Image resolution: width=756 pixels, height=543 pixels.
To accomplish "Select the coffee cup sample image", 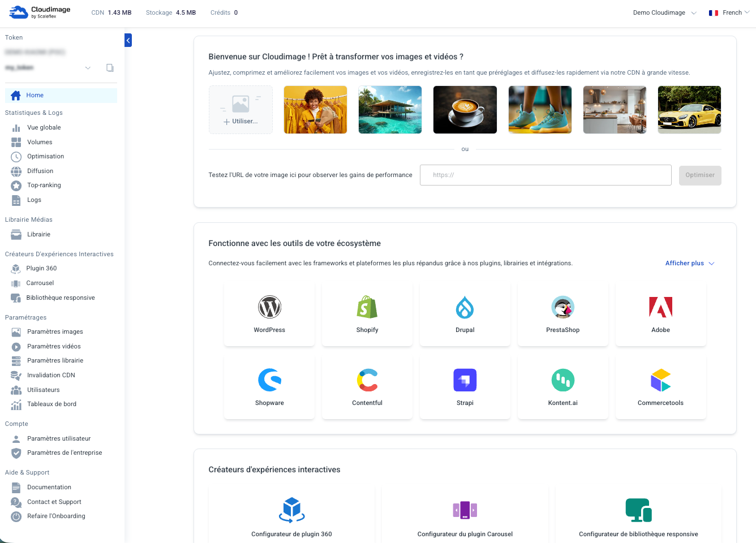I will pyautogui.click(x=465, y=110).
